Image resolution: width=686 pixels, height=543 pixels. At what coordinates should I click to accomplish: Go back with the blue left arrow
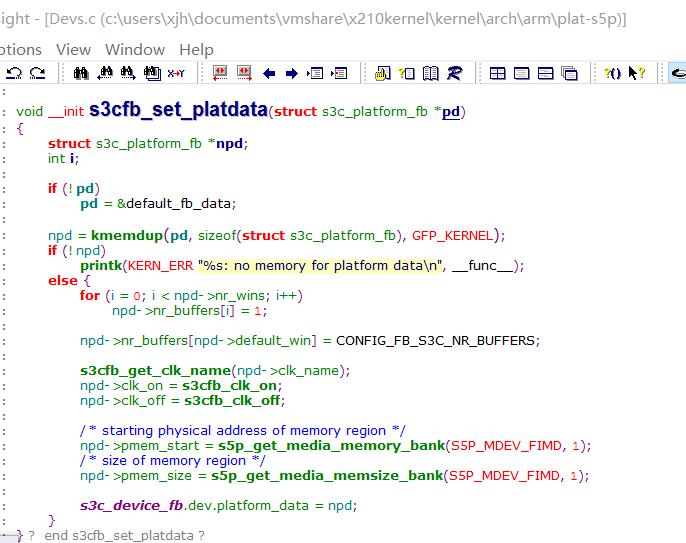[x=269, y=74]
